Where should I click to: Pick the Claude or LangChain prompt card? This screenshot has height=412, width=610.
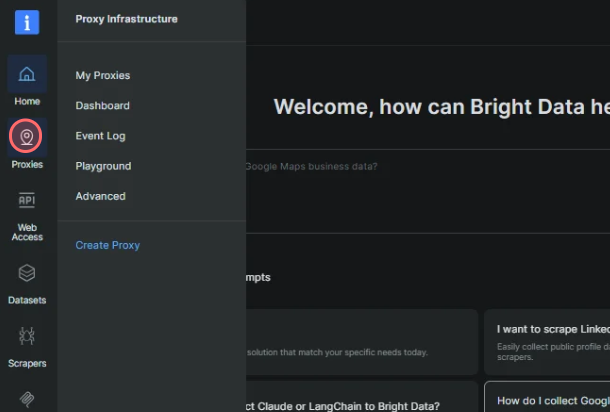(362, 397)
